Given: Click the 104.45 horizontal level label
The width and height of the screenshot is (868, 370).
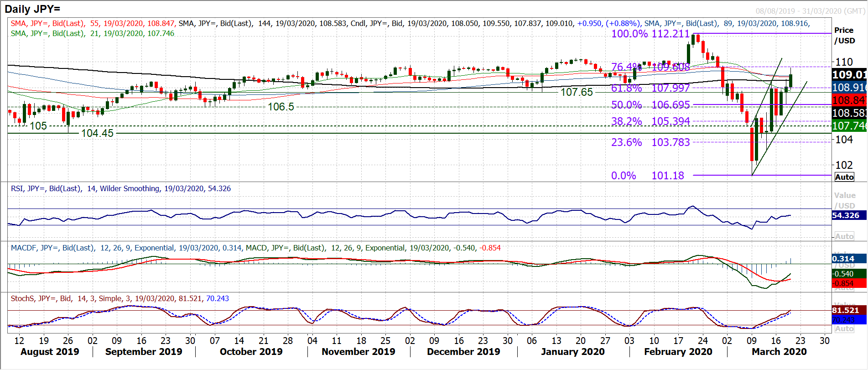Looking at the screenshot, I should coord(97,133).
